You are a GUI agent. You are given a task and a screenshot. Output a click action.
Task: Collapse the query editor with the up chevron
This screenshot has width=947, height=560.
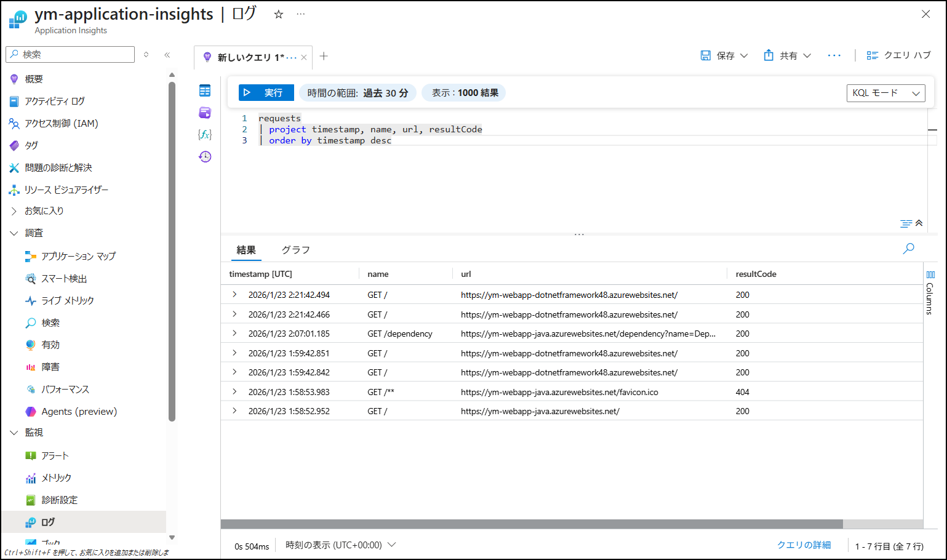click(919, 223)
